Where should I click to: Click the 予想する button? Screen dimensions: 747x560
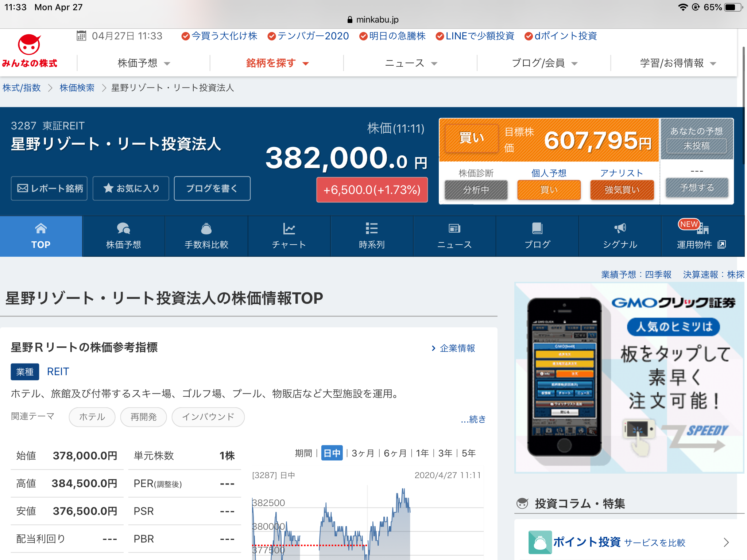click(x=697, y=187)
